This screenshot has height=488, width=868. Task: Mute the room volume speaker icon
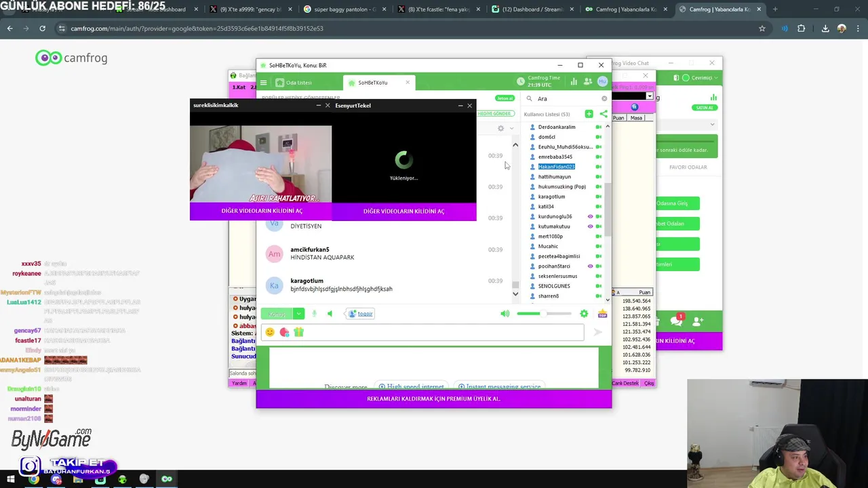(505, 314)
